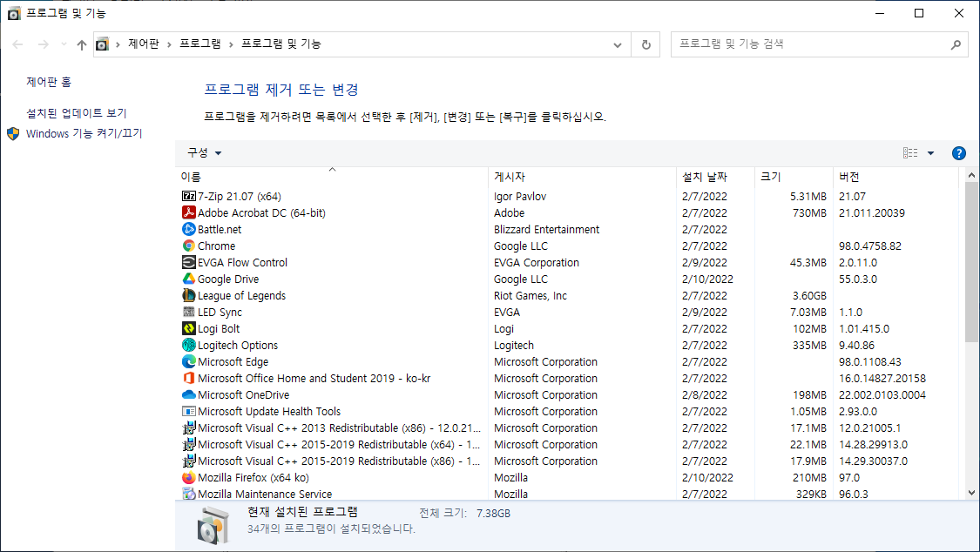Click the Control Panel icon in the address bar

(x=102, y=44)
